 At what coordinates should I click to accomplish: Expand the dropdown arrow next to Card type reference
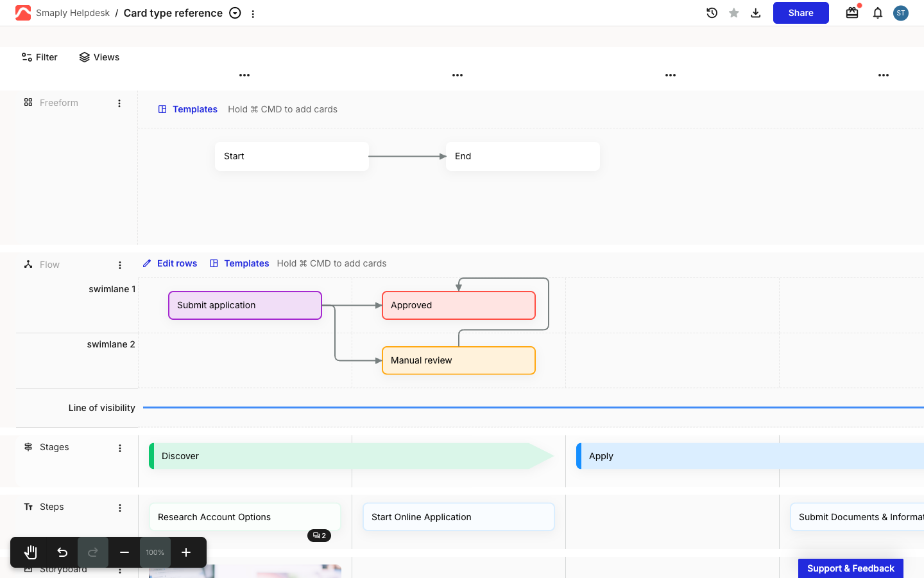[235, 13]
